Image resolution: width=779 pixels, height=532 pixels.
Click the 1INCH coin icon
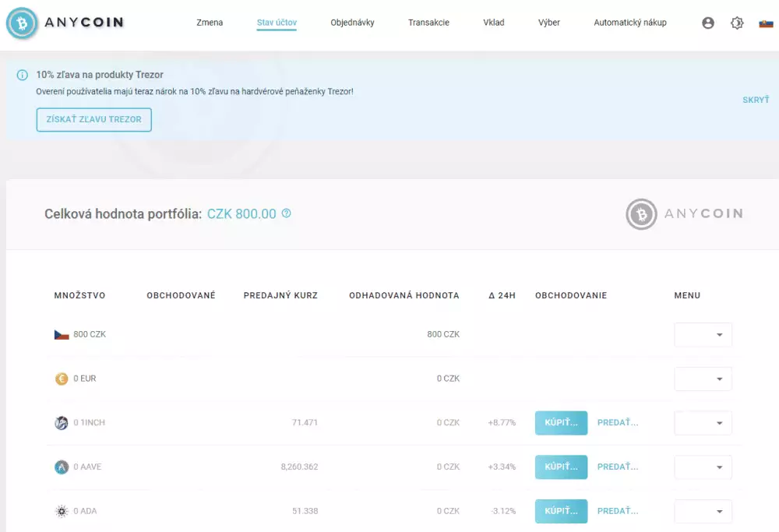62,423
